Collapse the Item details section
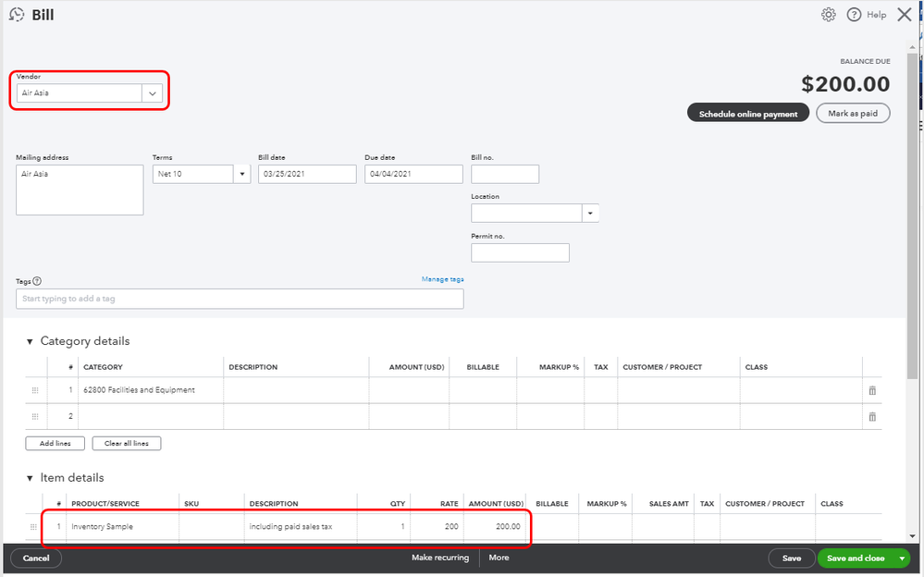This screenshot has height=577, width=924. (x=30, y=478)
